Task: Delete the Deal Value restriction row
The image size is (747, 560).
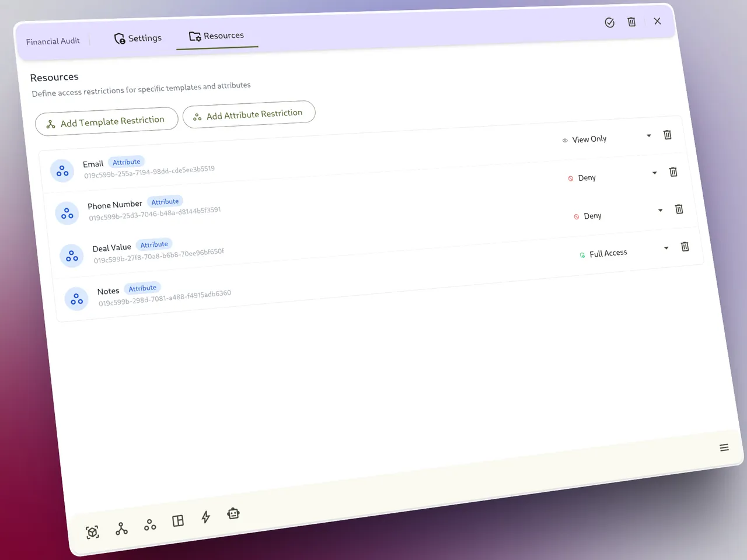Action: click(x=679, y=209)
